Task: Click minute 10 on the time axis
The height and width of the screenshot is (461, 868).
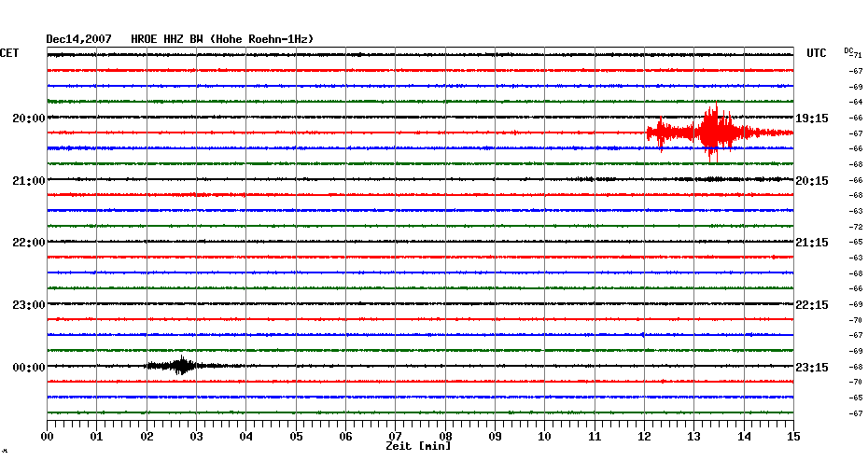Action: point(545,436)
